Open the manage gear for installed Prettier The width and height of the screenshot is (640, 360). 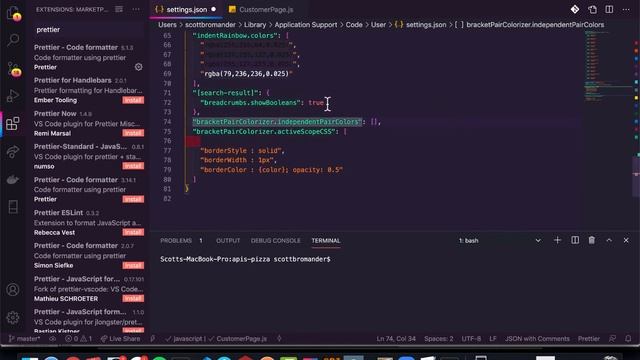(x=139, y=67)
